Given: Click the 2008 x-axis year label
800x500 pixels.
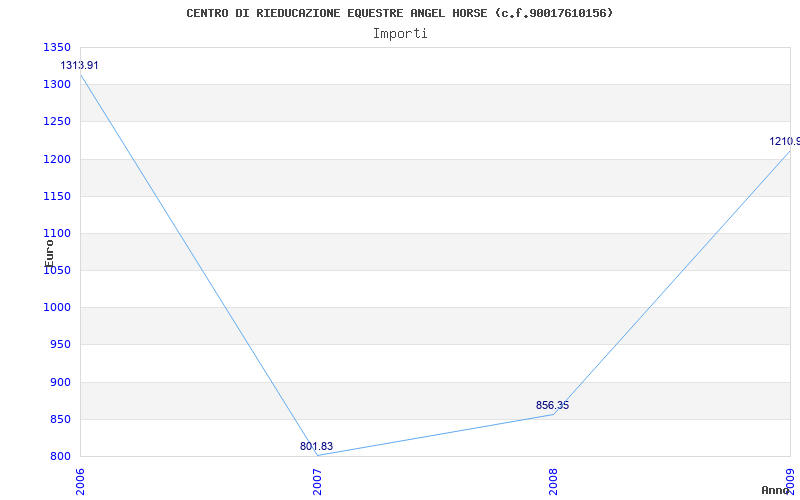Looking at the screenshot, I should tap(554, 482).
